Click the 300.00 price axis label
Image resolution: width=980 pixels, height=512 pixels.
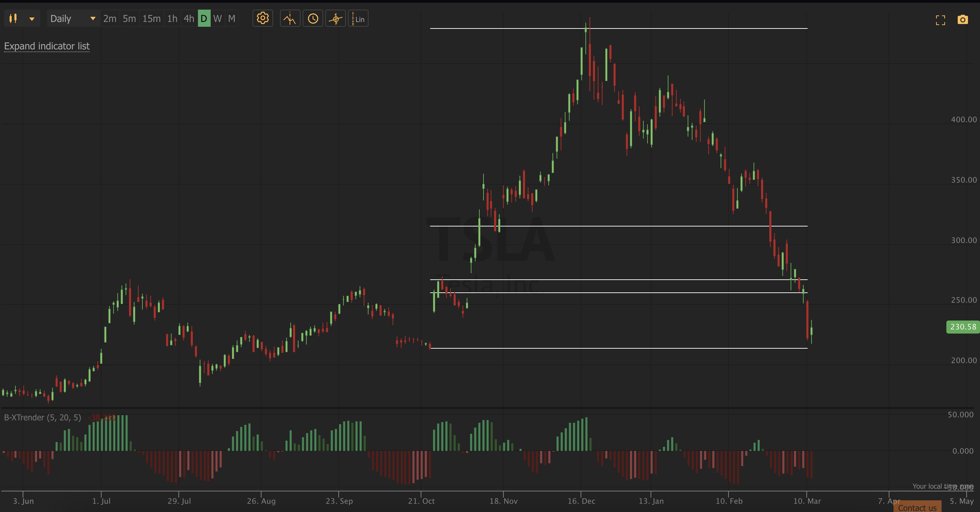coord(964,240)
